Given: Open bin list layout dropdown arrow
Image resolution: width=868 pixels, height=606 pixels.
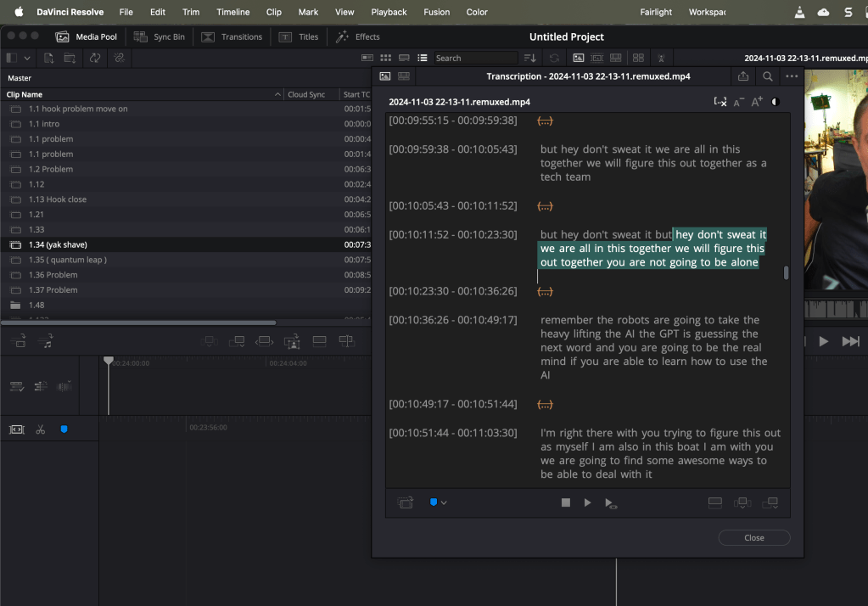Looking at the screenshot, I should pos(27,58).
